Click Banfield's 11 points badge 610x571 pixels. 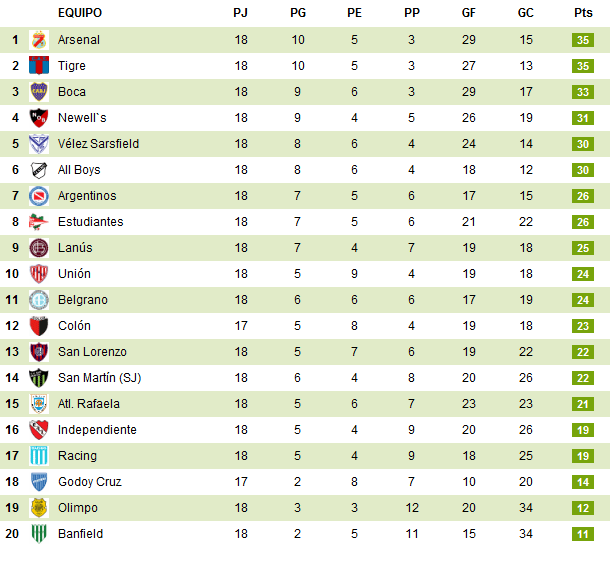[583, 534]
